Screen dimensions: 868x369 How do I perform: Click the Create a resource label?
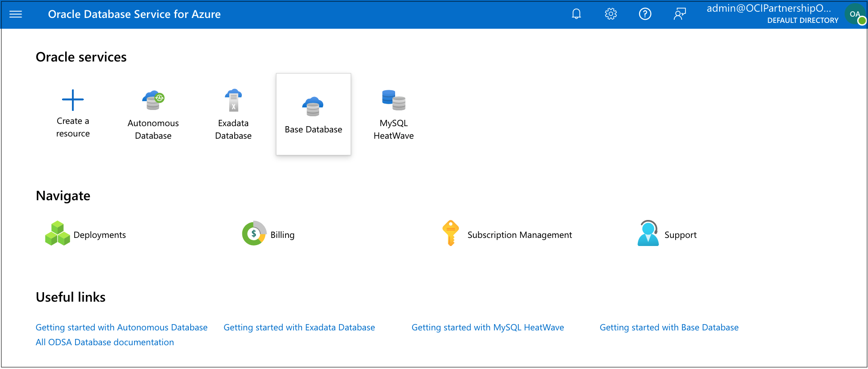(x=73, y=127)
